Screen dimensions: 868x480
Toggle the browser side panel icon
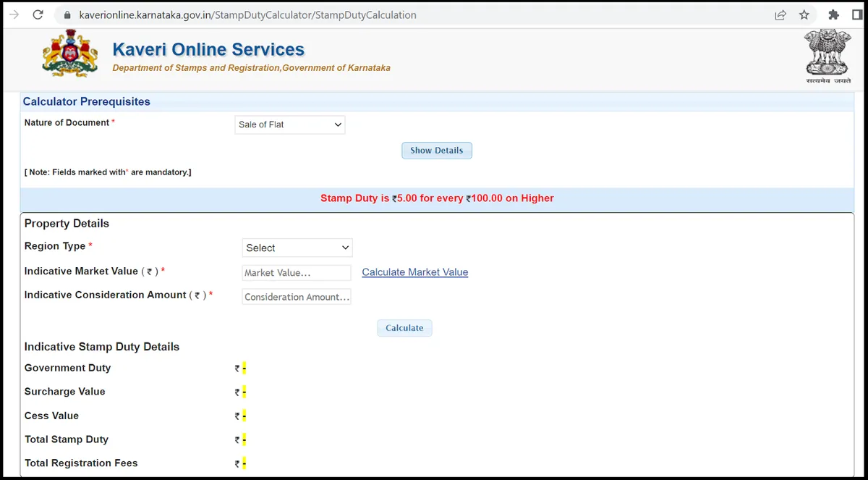coord(857,14)
